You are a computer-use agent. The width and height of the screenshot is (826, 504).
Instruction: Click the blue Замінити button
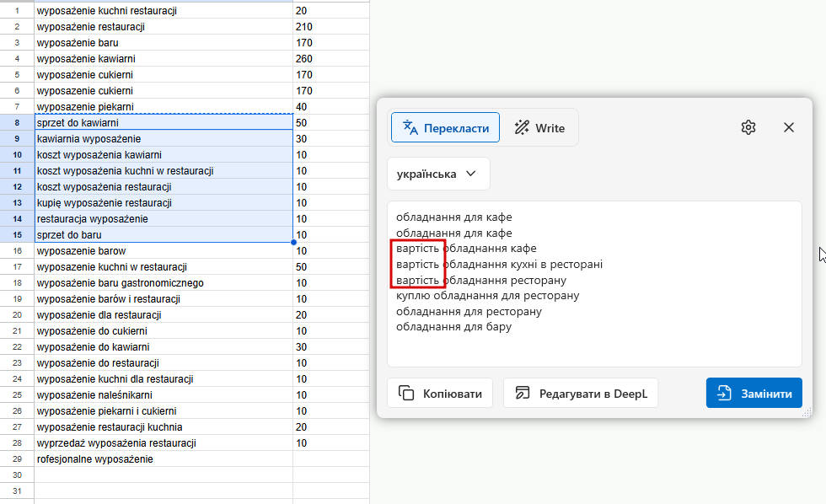(x=754, y=393)
